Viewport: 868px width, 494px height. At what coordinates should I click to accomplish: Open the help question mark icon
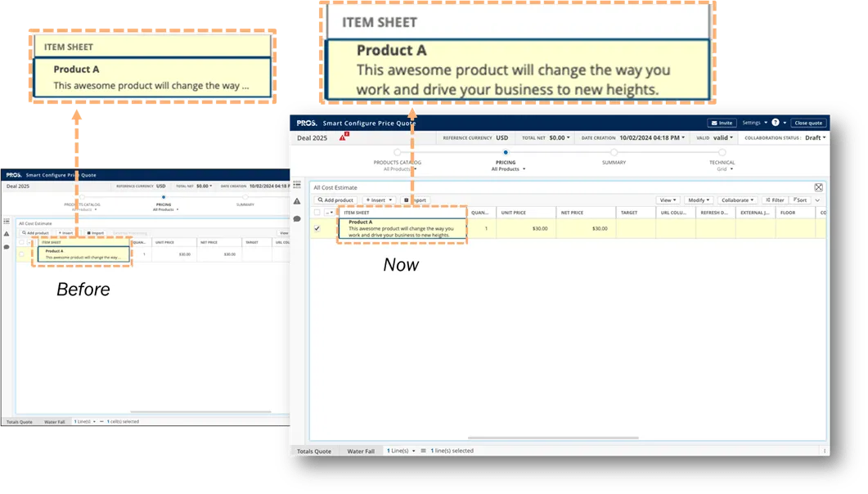pyautogui.click(x=774, y=123)
